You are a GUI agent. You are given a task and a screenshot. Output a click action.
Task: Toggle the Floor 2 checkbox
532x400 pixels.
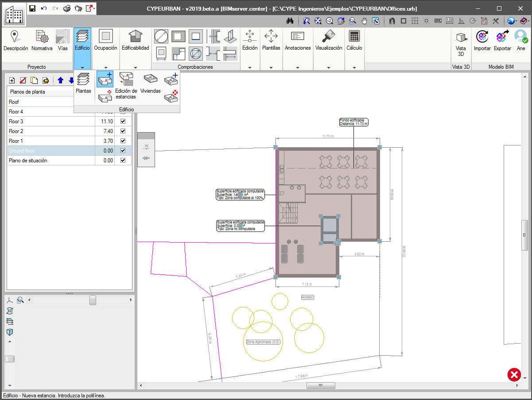click(x=123, y=131)
